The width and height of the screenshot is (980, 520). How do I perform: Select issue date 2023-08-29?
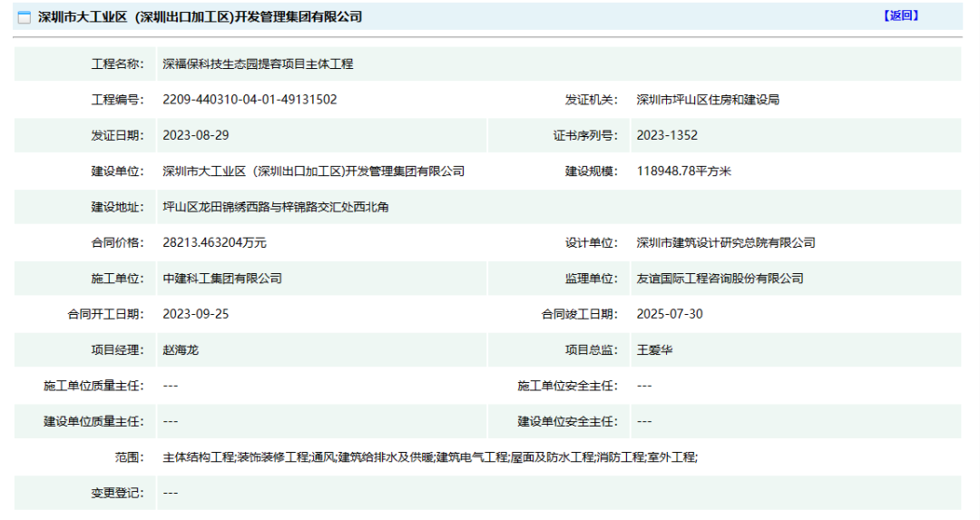[x=196, y=135]
